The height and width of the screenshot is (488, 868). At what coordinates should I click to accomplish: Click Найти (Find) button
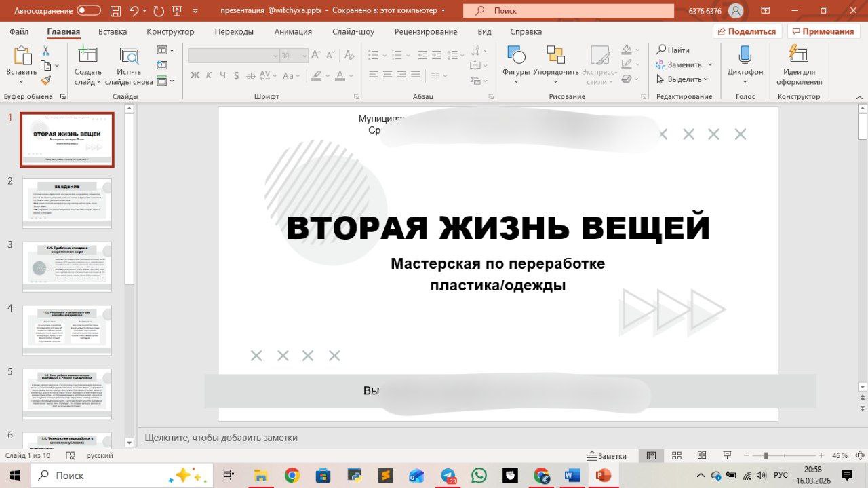pyautogui.click(x=673, y=50)
